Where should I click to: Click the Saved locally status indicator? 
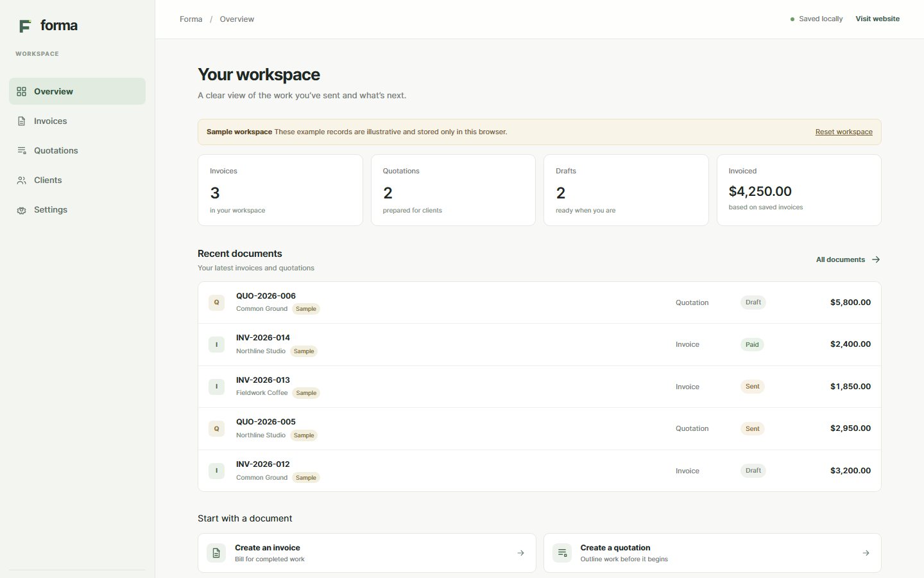[816, 19]
